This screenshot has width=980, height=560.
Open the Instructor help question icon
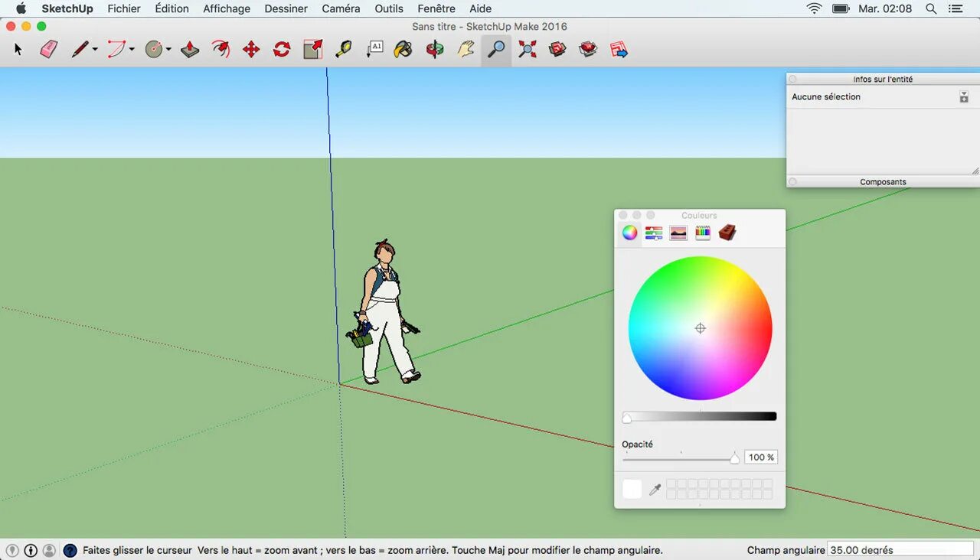click(x=70, y=550)
